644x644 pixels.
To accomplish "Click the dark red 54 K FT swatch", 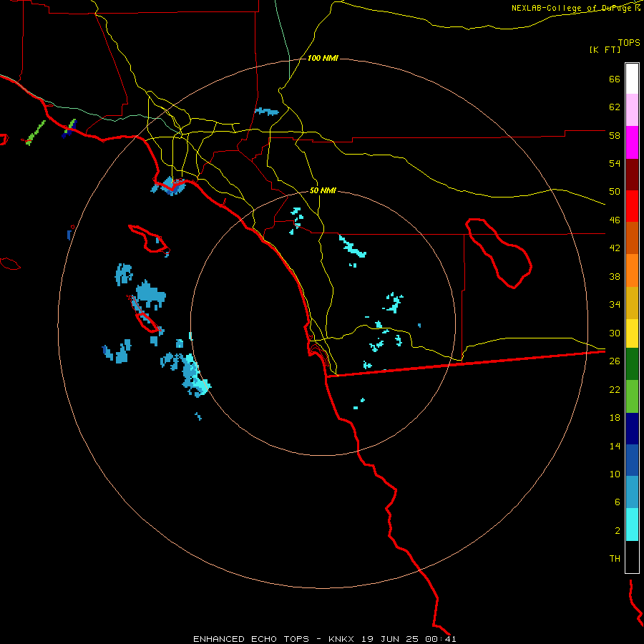I will click(x=632, y=175).
